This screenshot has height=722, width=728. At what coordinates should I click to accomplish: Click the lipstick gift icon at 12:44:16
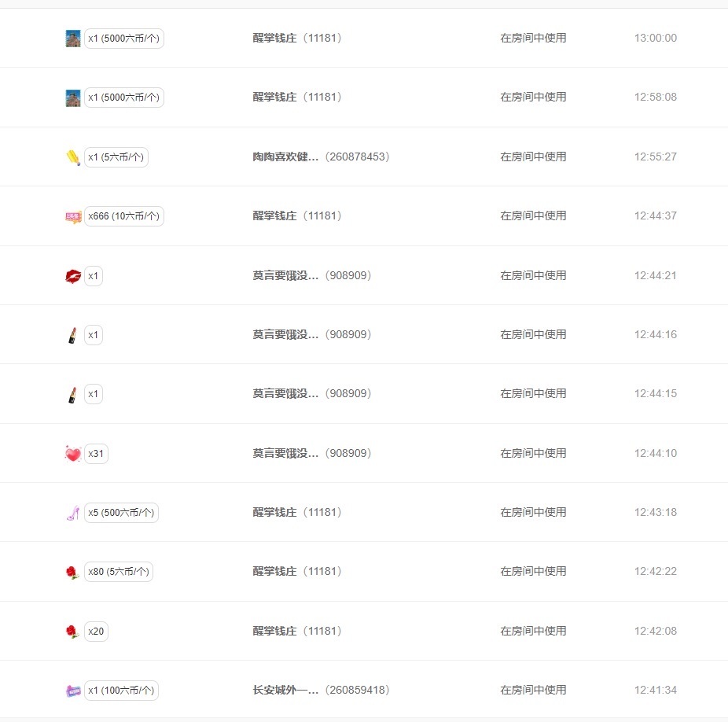coord(72,335)
